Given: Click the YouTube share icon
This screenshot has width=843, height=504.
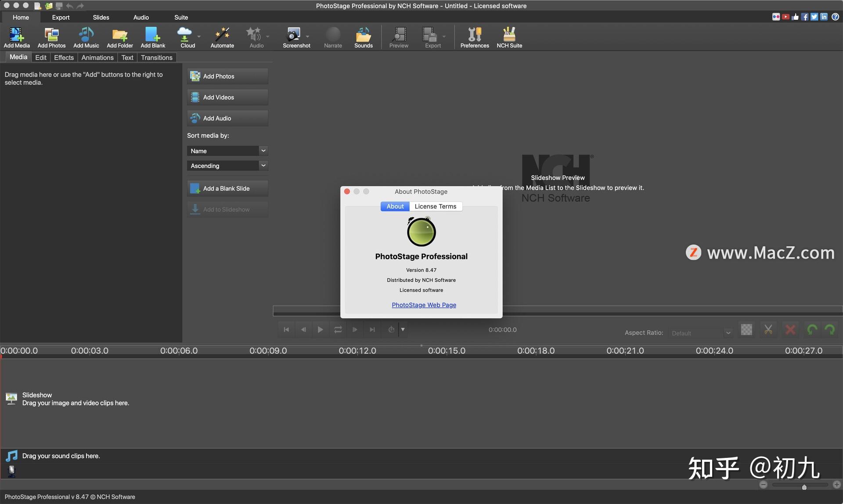Looking at the screenshot, I should (785, 17).
